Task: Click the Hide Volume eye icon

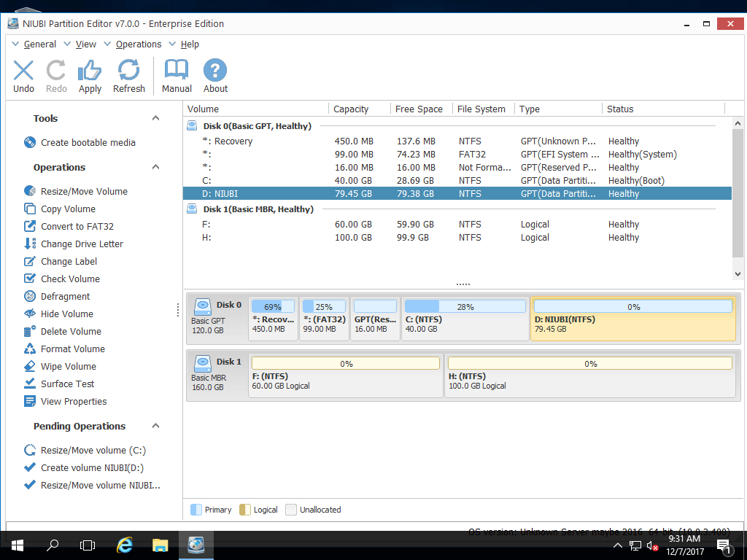Action: (29, 314)
